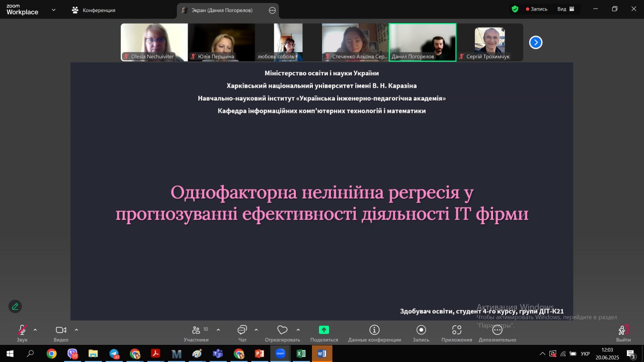Show hidden system tray icons
The width and height of the screenshot is (644, 362).
542,353
